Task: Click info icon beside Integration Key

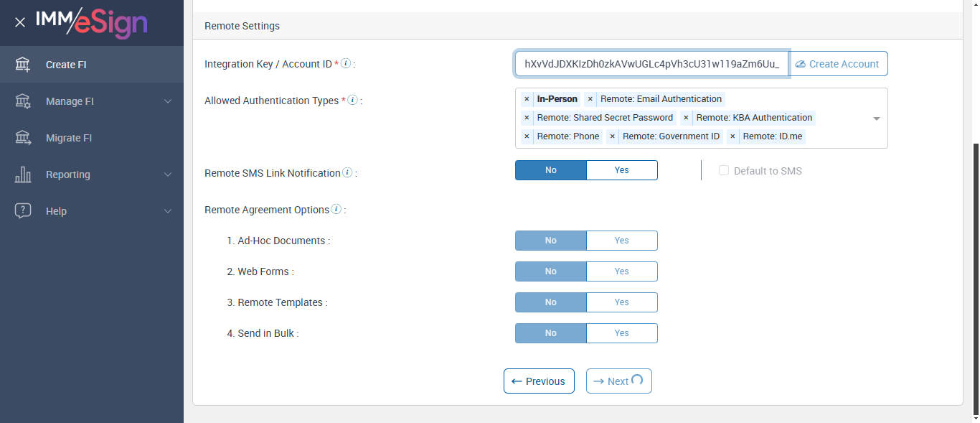Action: click(x=346, y=64)
